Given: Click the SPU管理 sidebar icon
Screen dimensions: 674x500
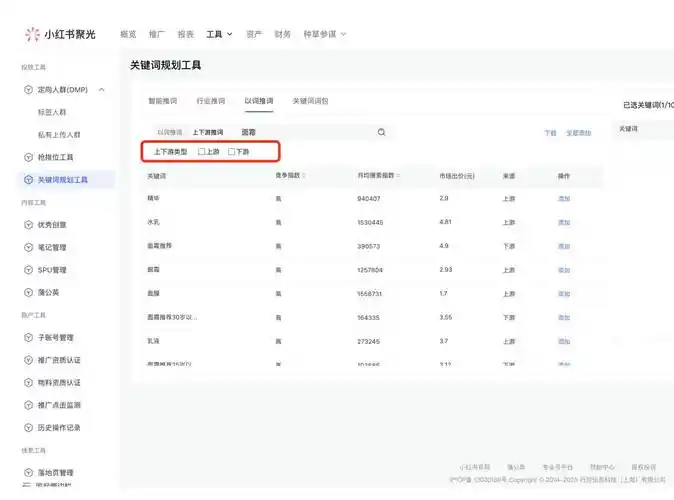Looking at the screenshot, I should [x=28, y=270].
